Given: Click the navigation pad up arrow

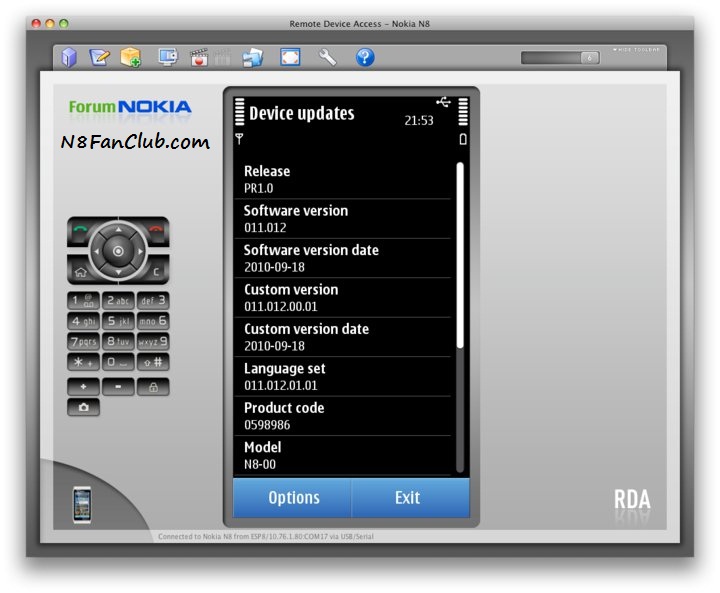Looking at the screenshot, I should click(x=118, y=229).
